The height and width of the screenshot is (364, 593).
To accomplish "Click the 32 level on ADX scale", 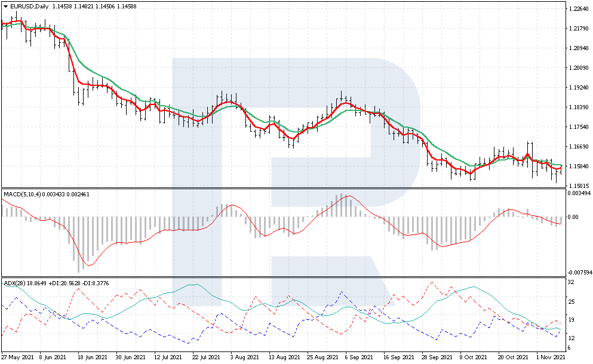I will [571, 282].
